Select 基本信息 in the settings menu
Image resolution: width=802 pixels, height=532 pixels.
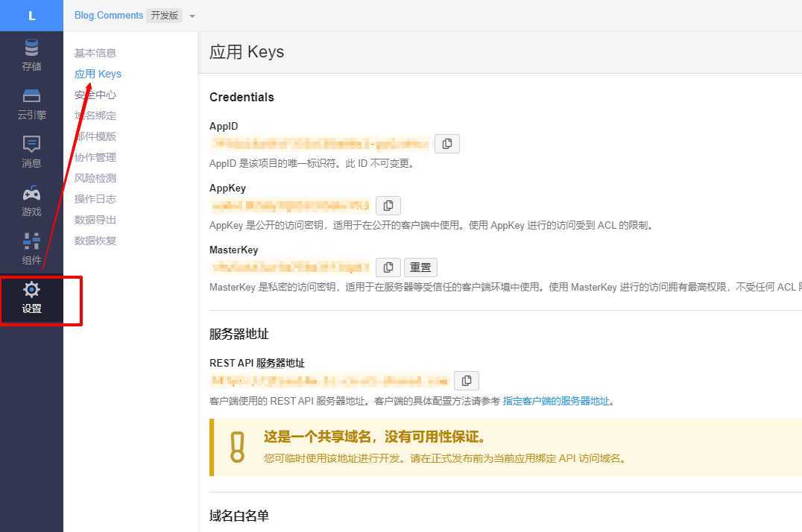pos(95,52)
